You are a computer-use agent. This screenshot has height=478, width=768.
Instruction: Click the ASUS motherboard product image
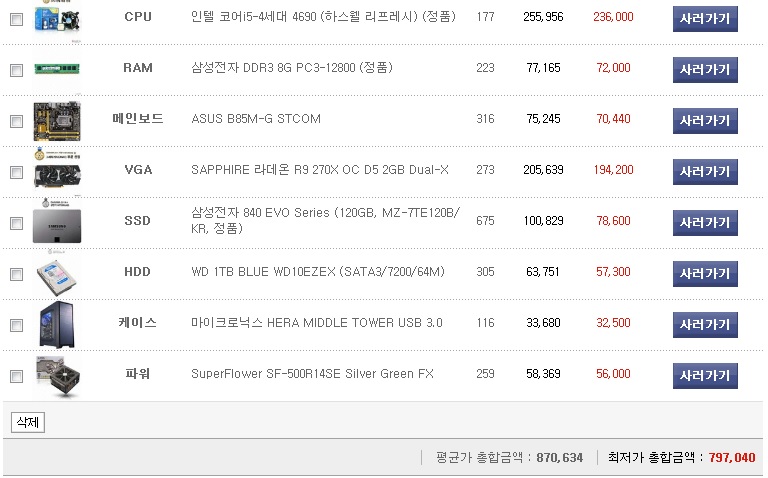(57, 120)
